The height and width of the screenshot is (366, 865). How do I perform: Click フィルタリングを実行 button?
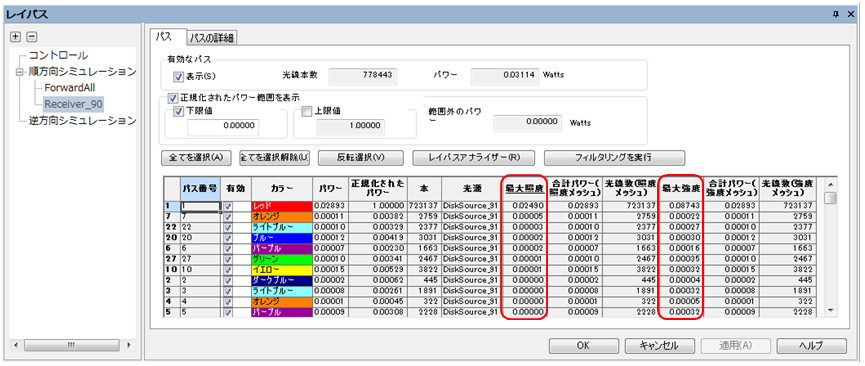(615, 158)
